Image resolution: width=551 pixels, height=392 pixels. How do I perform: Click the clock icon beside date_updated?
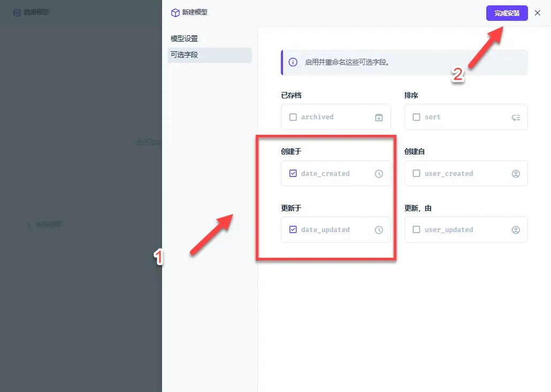(379, 230)
